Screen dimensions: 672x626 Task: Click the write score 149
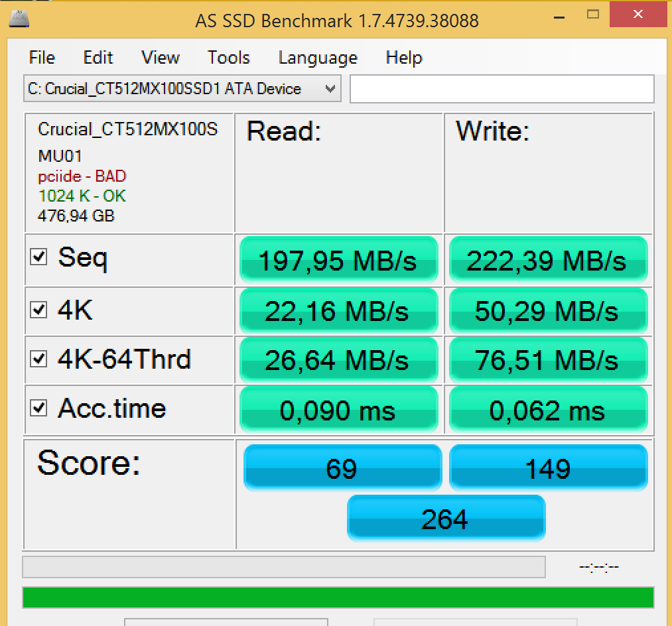(548, 468)
